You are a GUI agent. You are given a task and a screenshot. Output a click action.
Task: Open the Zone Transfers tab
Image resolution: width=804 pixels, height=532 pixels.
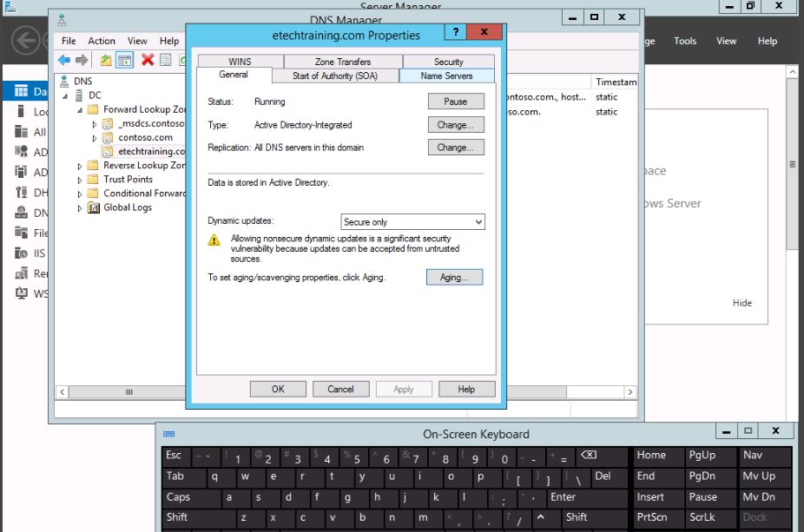tap(342, 62)
